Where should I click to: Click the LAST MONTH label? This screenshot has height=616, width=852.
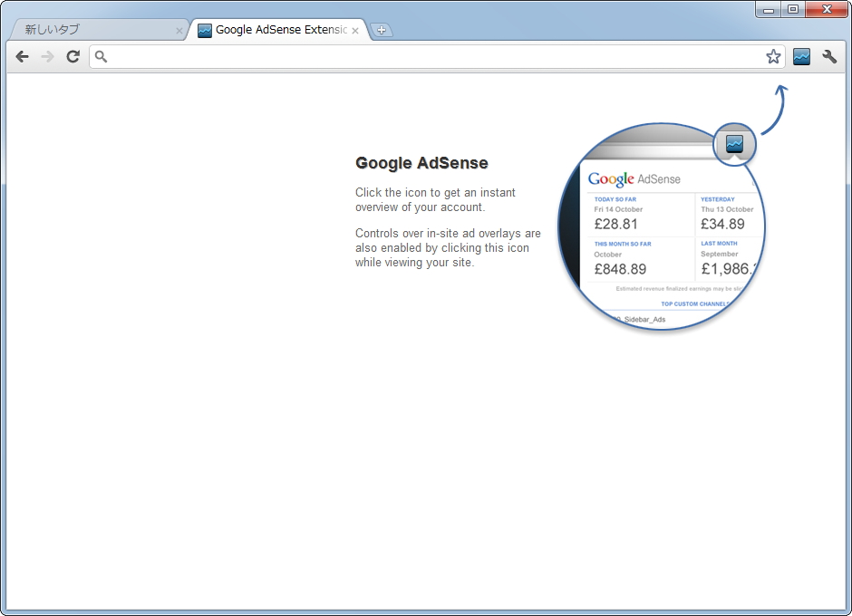[x=719, y=244]
